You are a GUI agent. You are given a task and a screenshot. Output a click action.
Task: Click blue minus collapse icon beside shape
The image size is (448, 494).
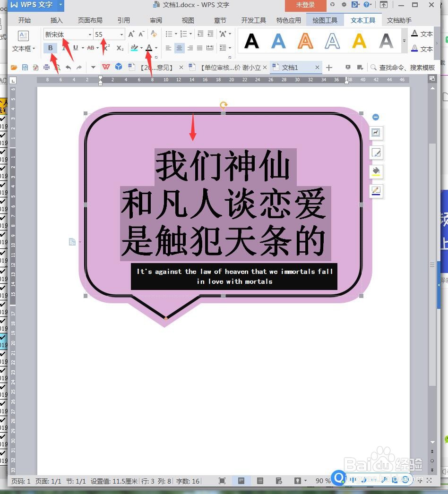(x=376, y=117)
